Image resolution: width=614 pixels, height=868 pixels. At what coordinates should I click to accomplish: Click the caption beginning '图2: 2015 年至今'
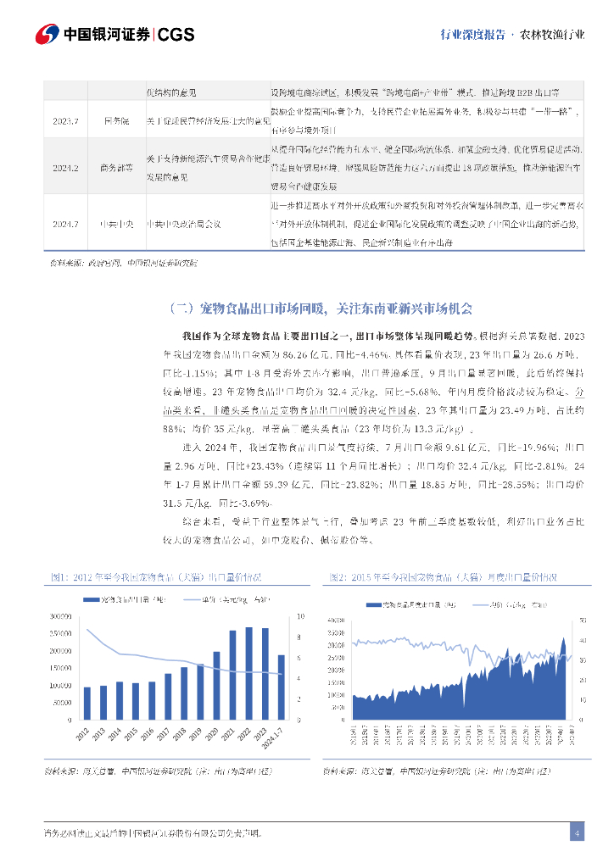point(443,576)
